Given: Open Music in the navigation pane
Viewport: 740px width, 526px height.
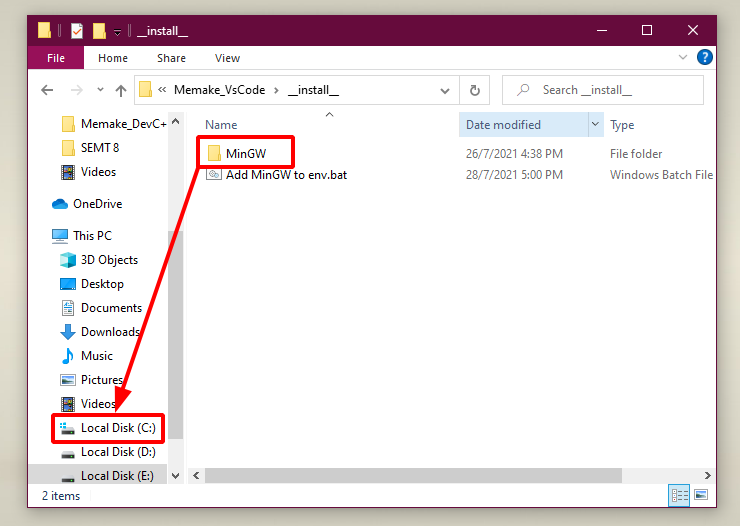Looking at the screenshot, I should pos(86,356).
